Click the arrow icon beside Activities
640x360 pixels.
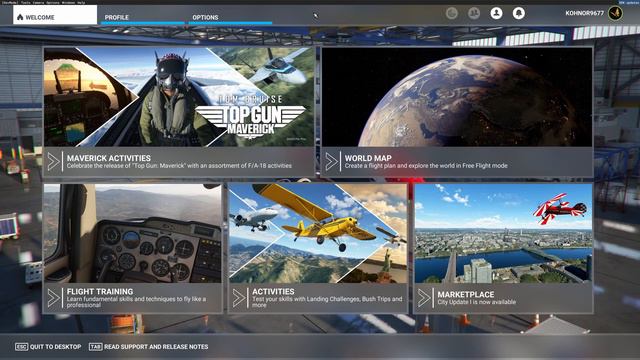tap(238, 298)
